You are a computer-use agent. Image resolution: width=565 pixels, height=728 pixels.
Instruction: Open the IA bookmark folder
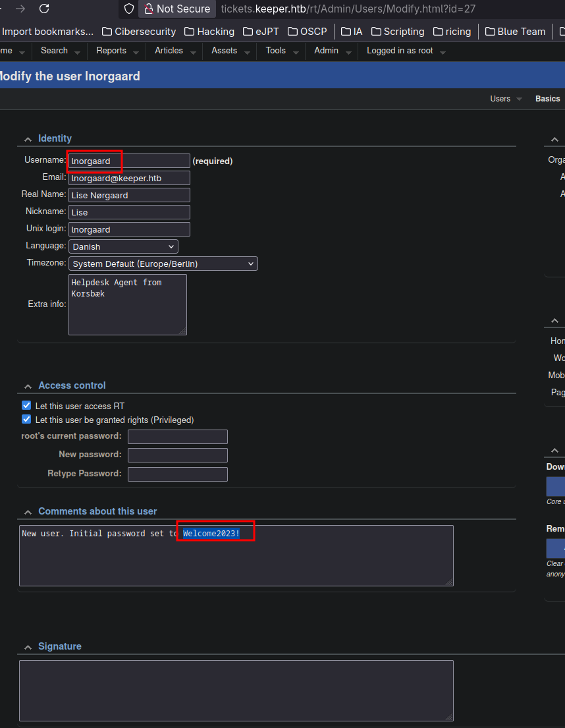point(352,32)
